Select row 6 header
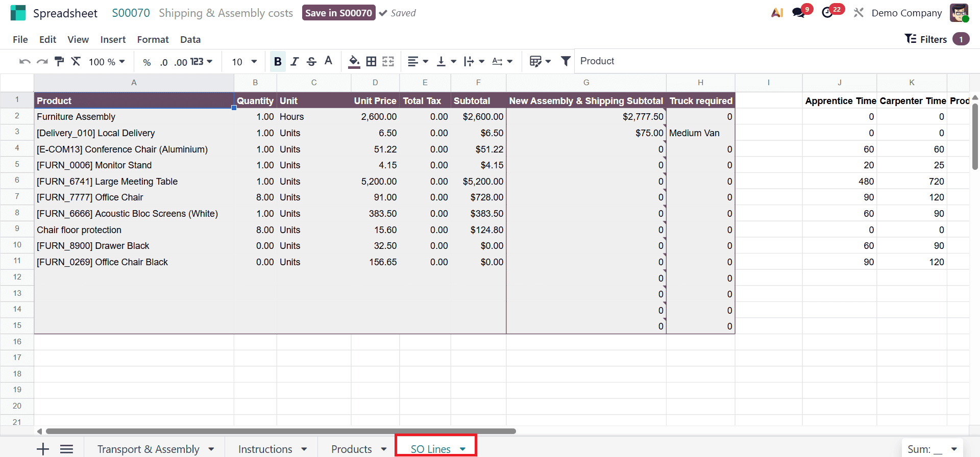 point(17,181)
